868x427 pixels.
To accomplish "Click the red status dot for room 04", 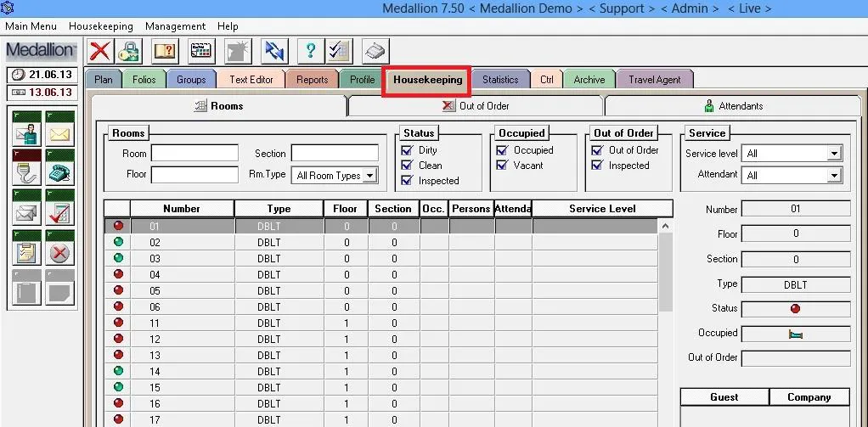I will point(118,274).
